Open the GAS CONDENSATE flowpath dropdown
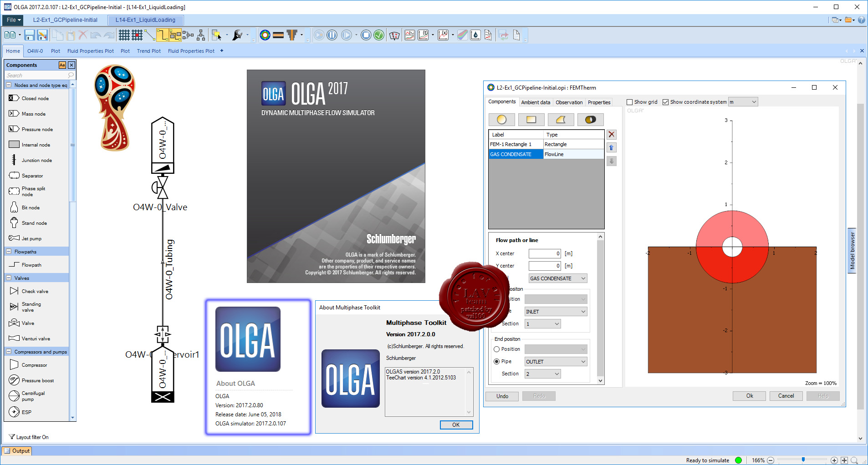Viewport: 868px width, 465px height. tap(558, 278)
